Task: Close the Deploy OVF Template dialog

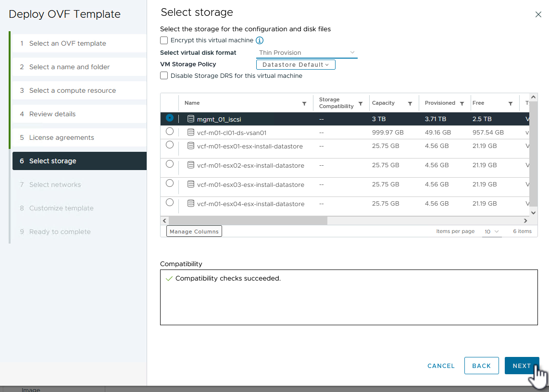Action: coord(538,14)
